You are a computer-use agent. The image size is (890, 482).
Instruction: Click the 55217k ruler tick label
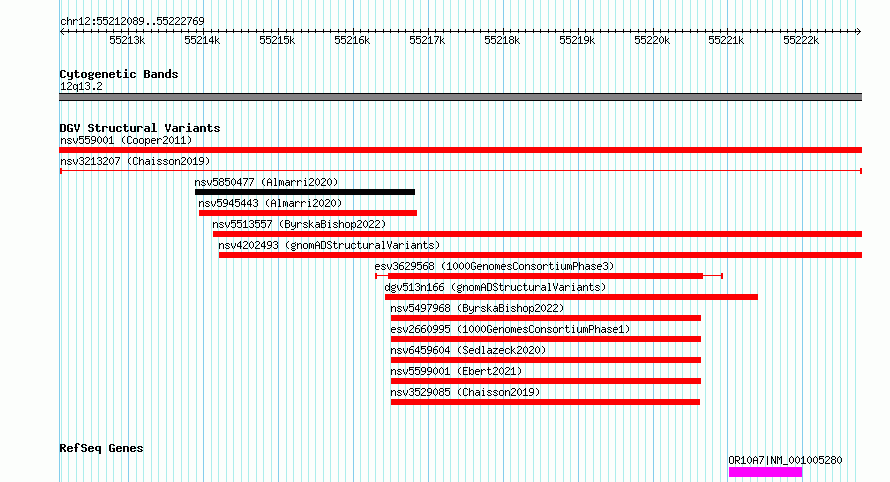[x=427, y=40]
